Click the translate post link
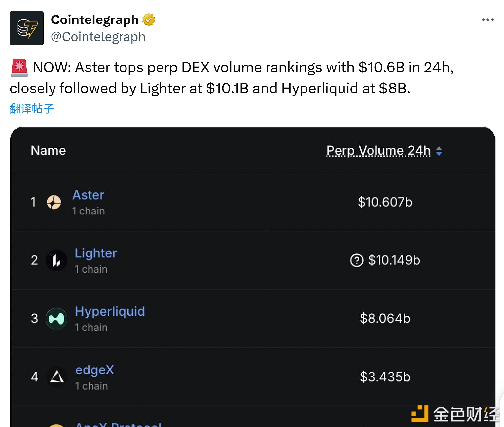 coord(32,108)
